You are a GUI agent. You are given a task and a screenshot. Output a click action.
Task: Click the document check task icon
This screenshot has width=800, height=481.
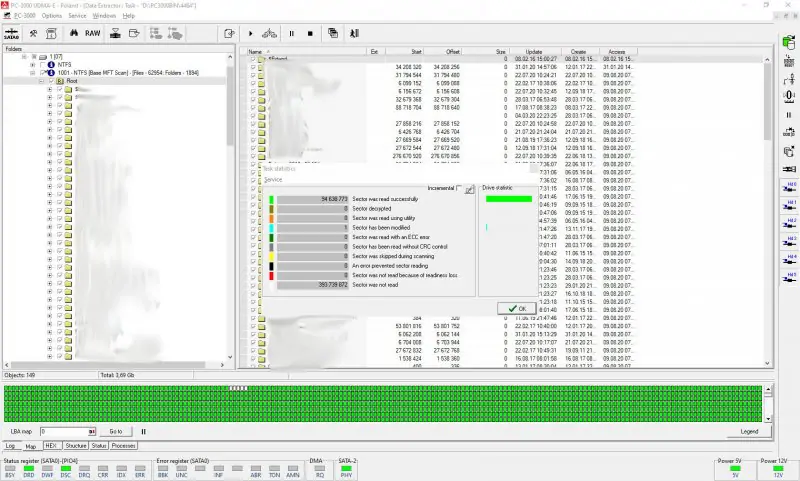(229, 34)
